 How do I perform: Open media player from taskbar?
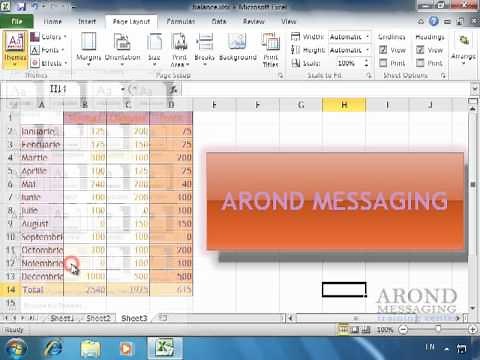point(126,349)
